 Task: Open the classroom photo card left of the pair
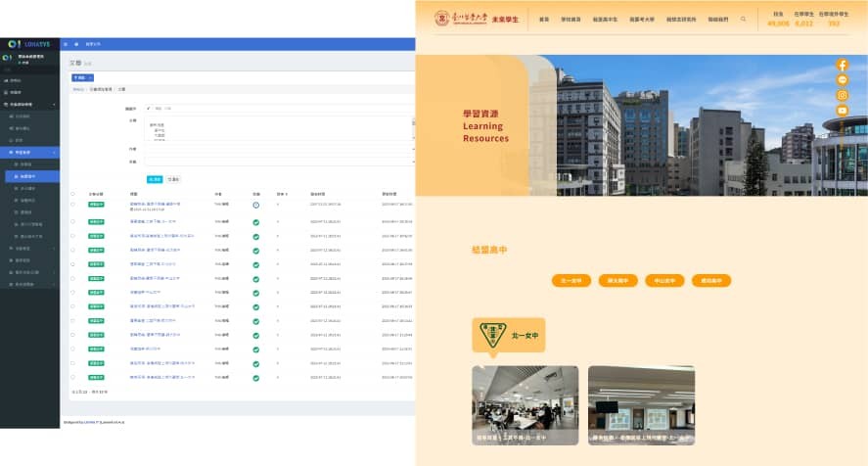(x=525, y=405)
